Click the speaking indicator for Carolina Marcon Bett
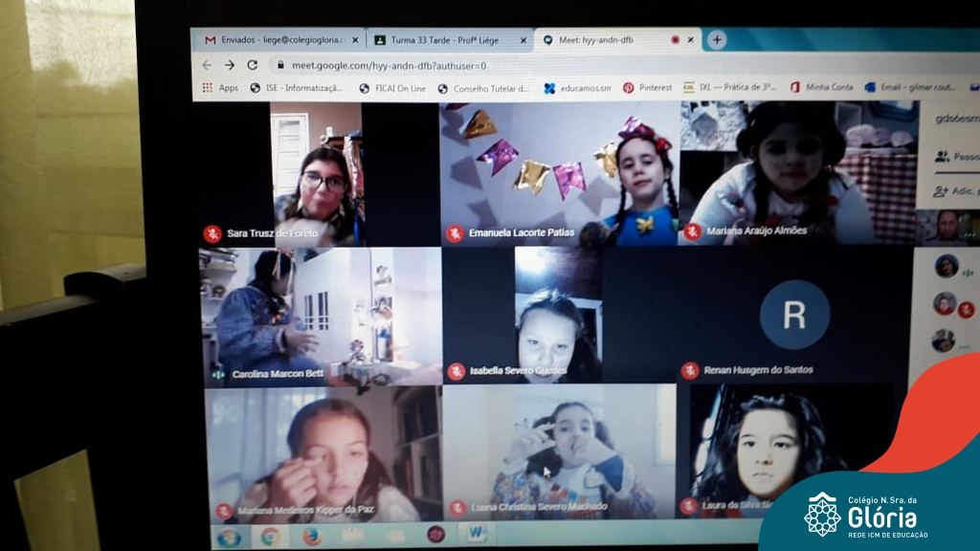The image size is (980, 551). [217, 374]
